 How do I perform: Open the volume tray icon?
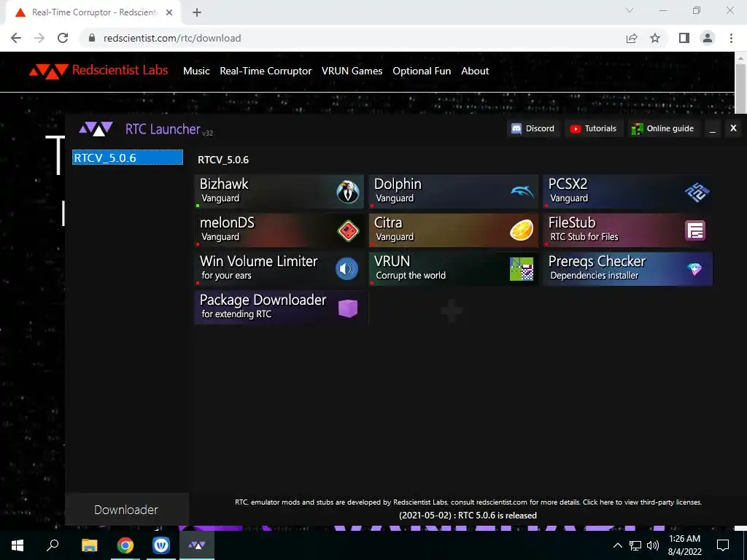[x=653, y=545]
